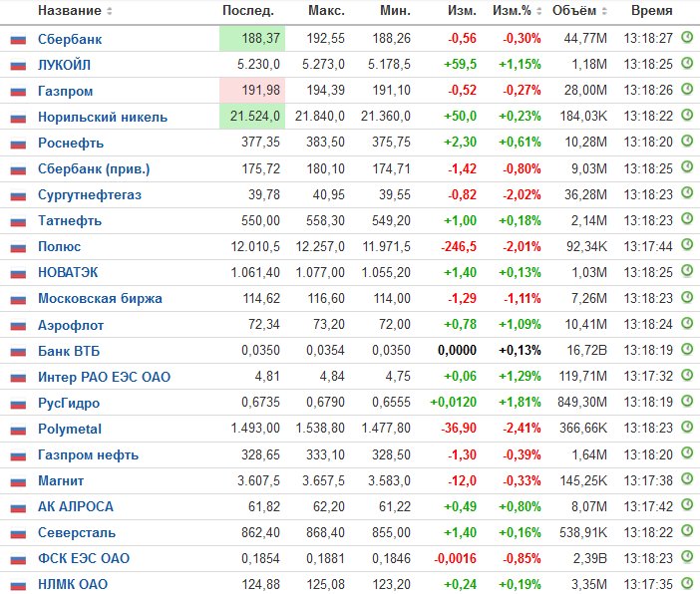Click the Послед. column header
The image size is (700, 594).
click(x=248, y=11)
